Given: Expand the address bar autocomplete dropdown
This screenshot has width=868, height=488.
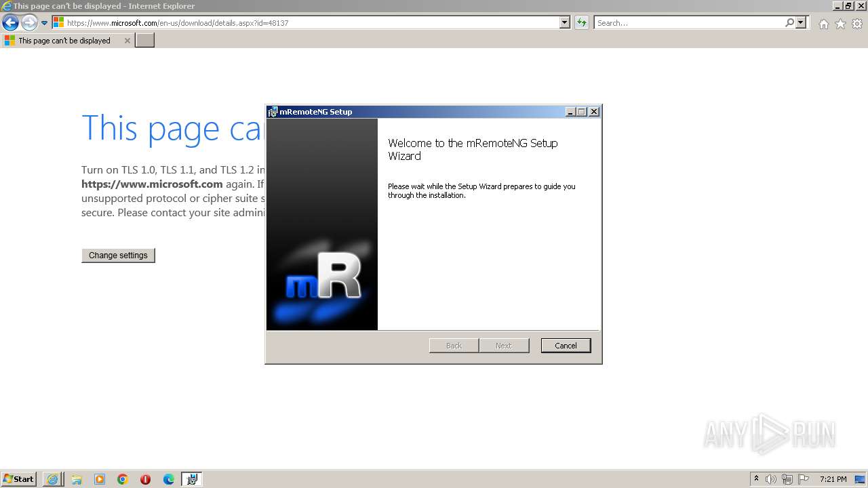Looking at the screenshot, I should click(565, 22).
